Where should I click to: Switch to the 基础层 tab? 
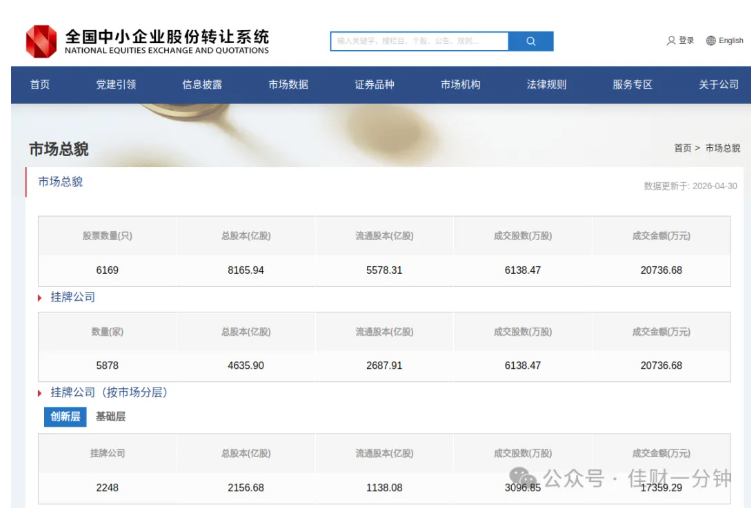click(111, 416)
